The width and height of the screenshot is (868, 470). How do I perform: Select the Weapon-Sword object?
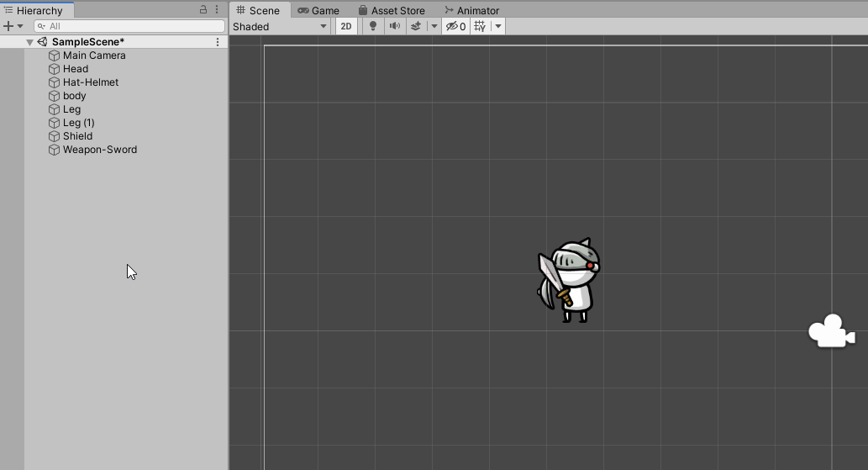[x=100, y=150]
